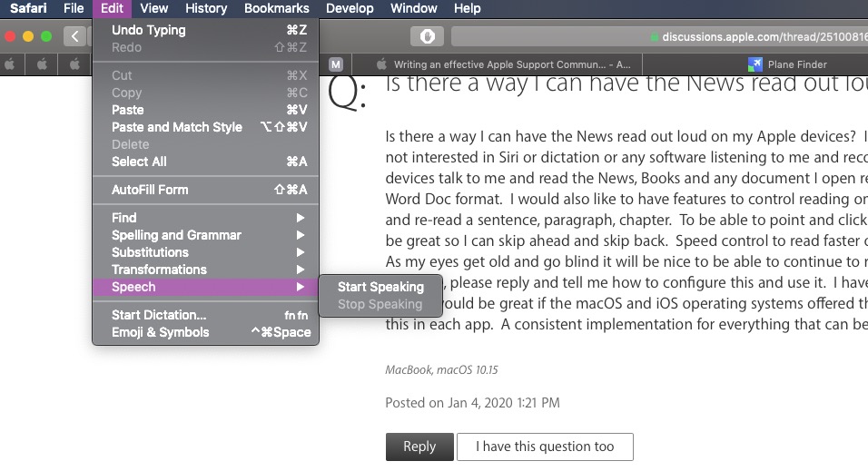Open the History menu

206,8
